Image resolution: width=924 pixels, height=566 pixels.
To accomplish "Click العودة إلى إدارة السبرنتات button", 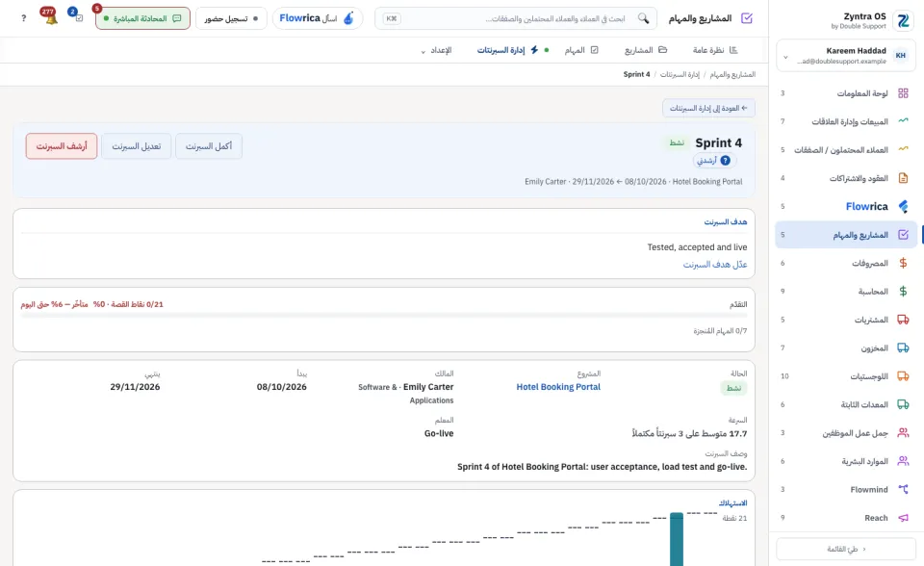I will pyautogui.click(x=709, y=108).
